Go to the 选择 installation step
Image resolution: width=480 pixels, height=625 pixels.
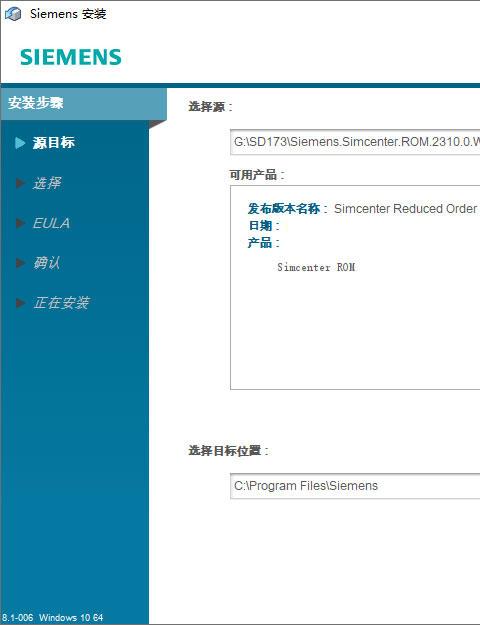(x=47, y=183)
